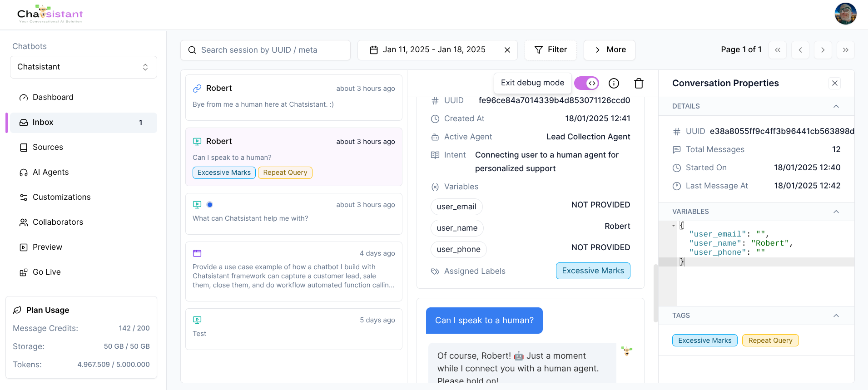Click the 'Can I speak to a human?' message bubble
Viewport: 868px width, 390px height.
click(x=484, y=321)
